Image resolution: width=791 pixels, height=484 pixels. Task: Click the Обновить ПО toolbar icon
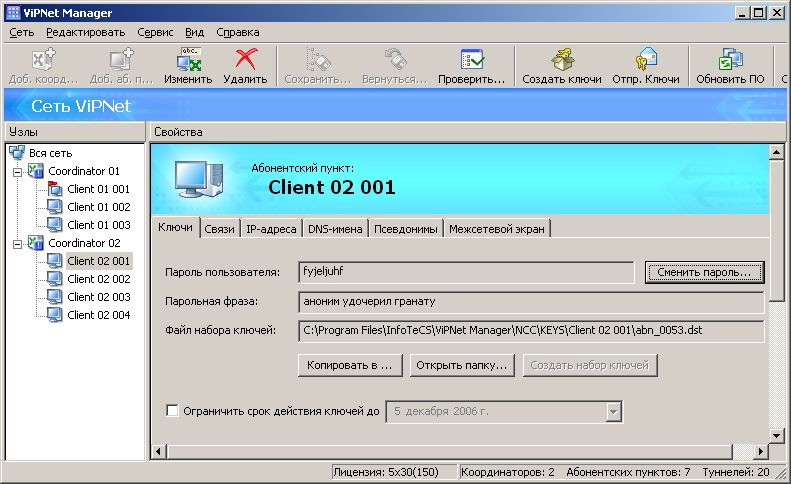point(730,59)
